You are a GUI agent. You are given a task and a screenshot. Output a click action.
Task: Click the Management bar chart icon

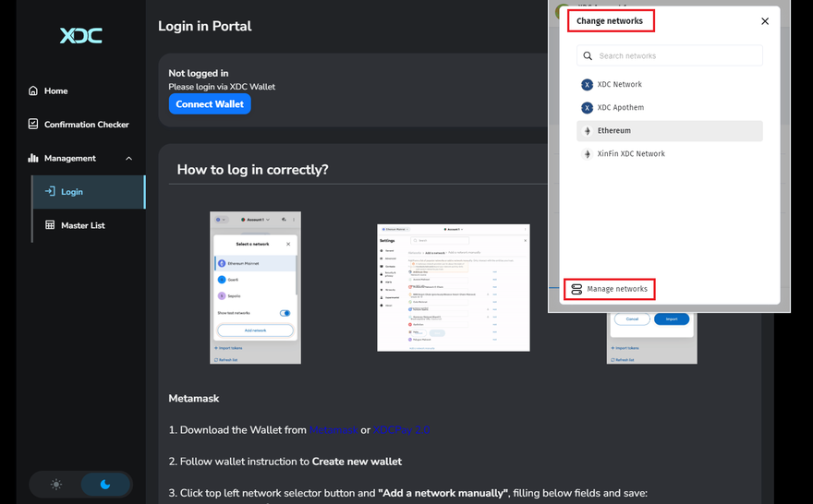[33, 159]
